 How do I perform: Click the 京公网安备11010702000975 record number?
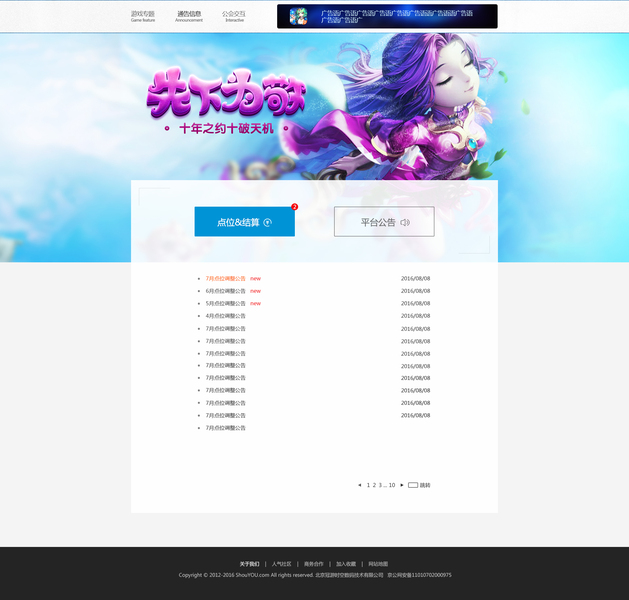click(x=419, y=575)
